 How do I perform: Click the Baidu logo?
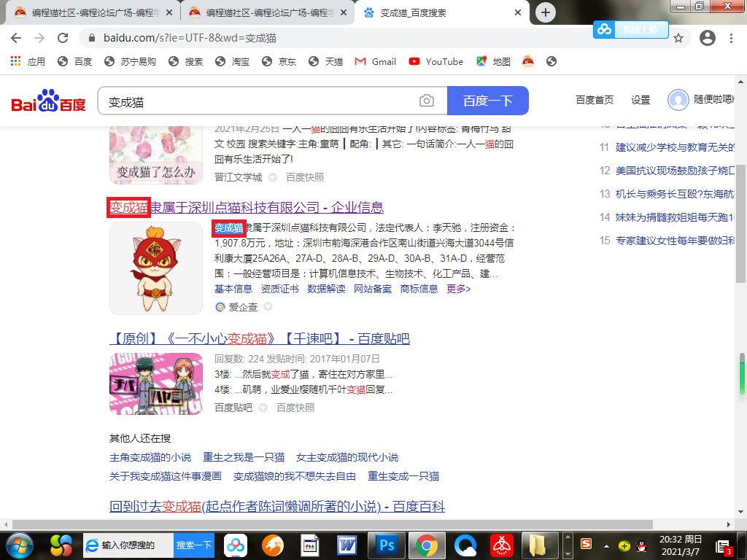[x=48, y=101]
